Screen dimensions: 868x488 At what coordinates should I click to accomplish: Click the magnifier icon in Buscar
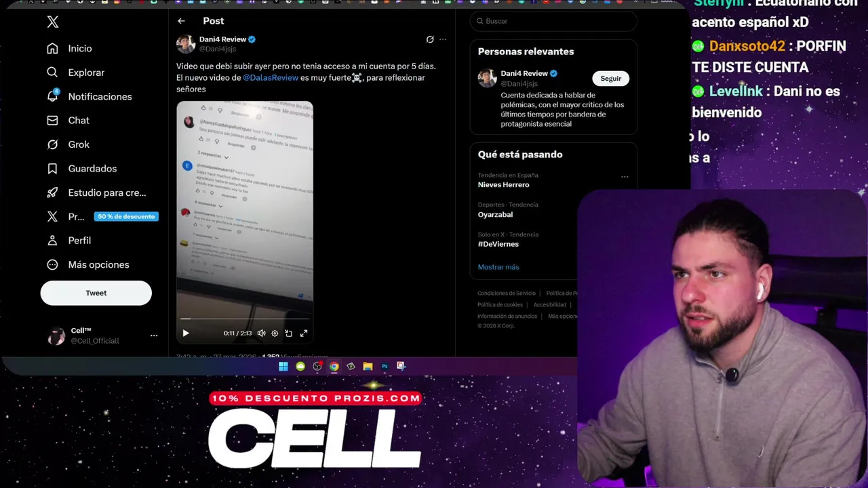pos(480,21)
